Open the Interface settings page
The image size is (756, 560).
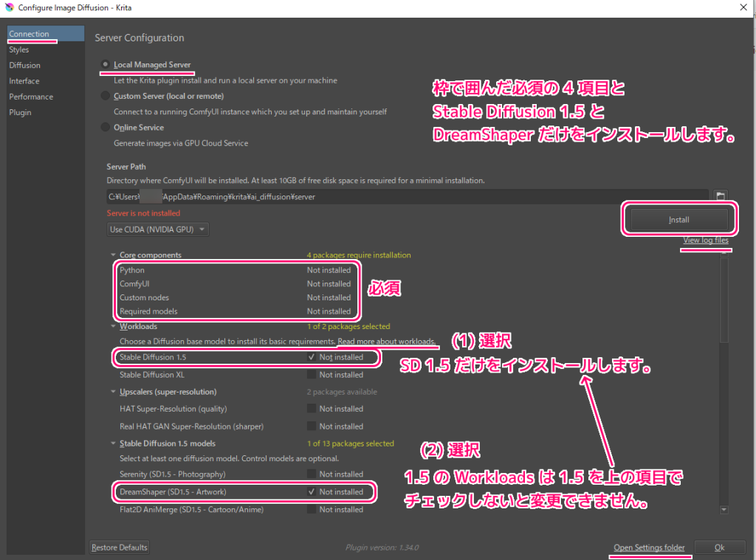click(46, 81)
